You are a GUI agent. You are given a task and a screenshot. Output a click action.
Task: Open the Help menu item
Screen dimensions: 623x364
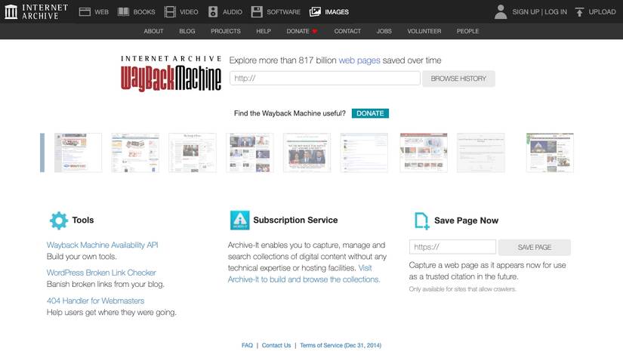point(264,31)
